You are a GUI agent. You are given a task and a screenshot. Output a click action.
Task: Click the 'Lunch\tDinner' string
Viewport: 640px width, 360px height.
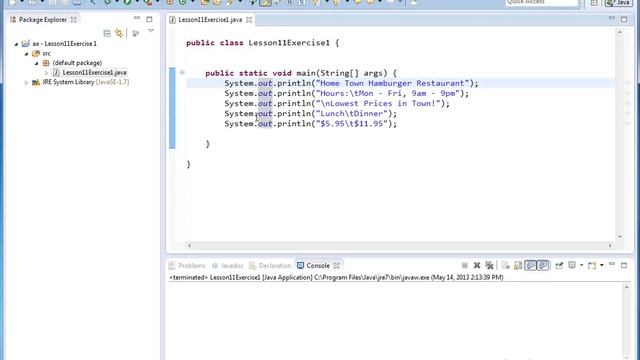point(351,114)
